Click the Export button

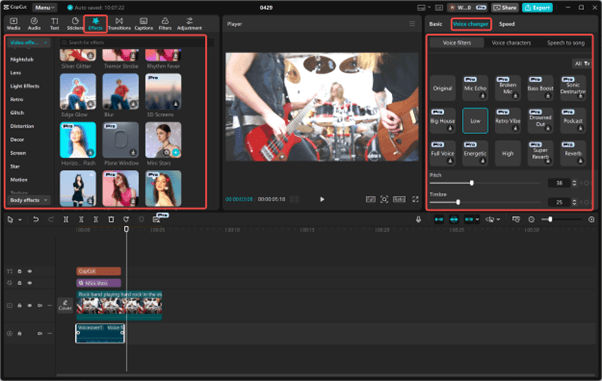pos(537,7)
